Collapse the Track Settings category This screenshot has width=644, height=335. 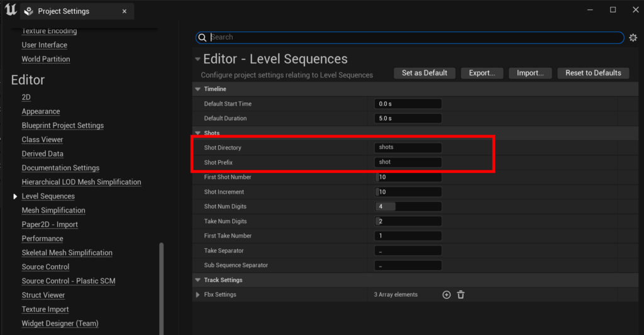pyautogui.click(x=197, y=280)
